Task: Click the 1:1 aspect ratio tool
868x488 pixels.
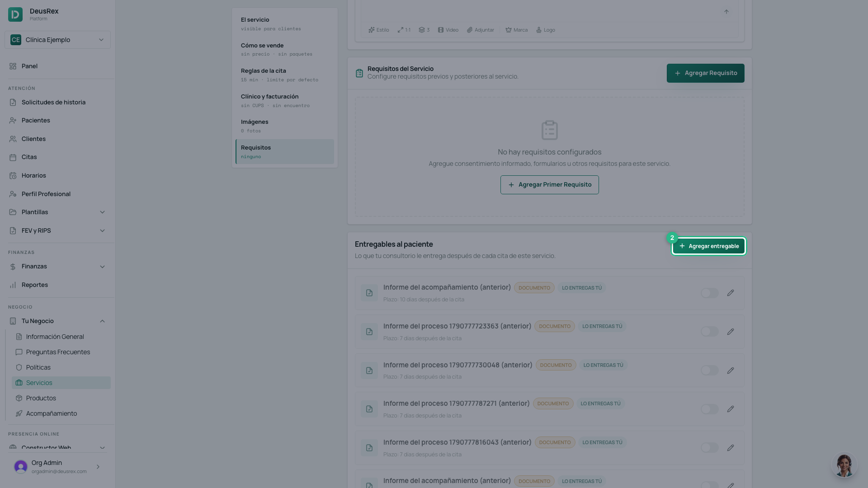Action: click(404, 30)
